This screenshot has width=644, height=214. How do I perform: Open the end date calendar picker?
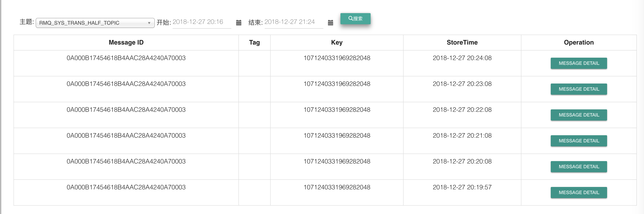tap(331, 23)
